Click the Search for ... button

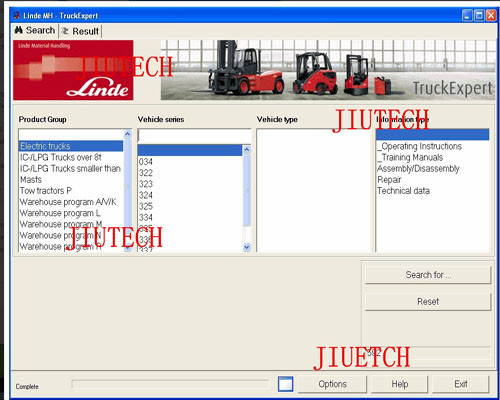click(x=428, y=275)
